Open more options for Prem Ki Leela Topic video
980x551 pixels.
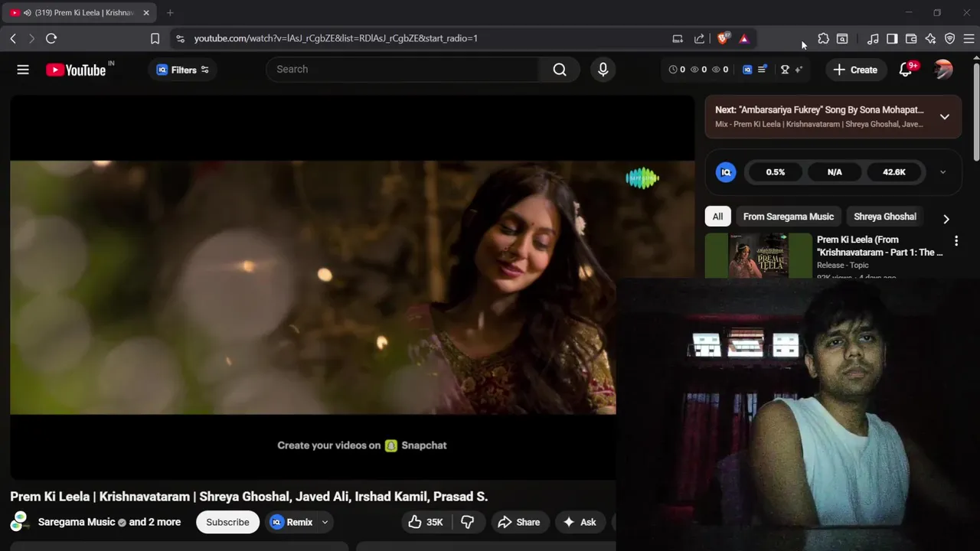click(x=955, y=241)
